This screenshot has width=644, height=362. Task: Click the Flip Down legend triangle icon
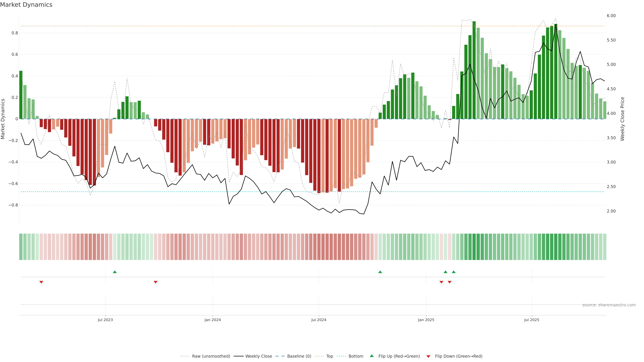coord(428,356)
